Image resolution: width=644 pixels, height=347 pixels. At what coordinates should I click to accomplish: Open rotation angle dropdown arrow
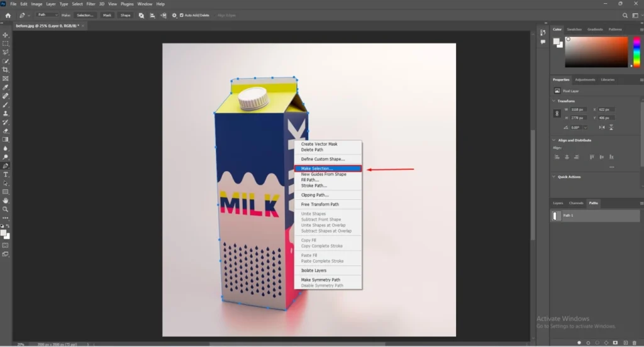tap(586, 128)
